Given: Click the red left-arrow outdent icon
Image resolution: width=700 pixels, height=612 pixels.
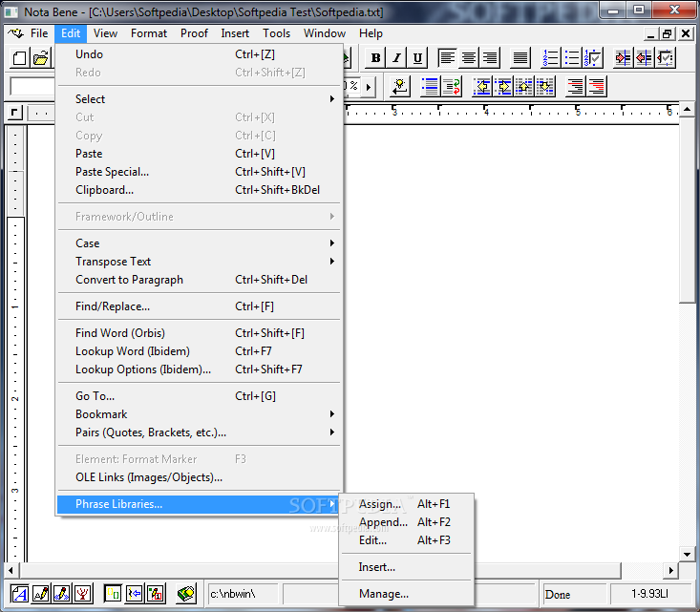Looking at the screenshot, I should pyautogui.click(x=645, y=58).
